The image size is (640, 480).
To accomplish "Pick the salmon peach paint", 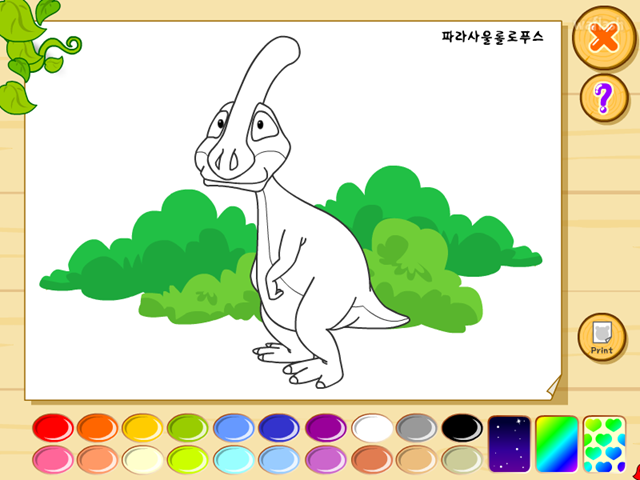I will [98, 459].
